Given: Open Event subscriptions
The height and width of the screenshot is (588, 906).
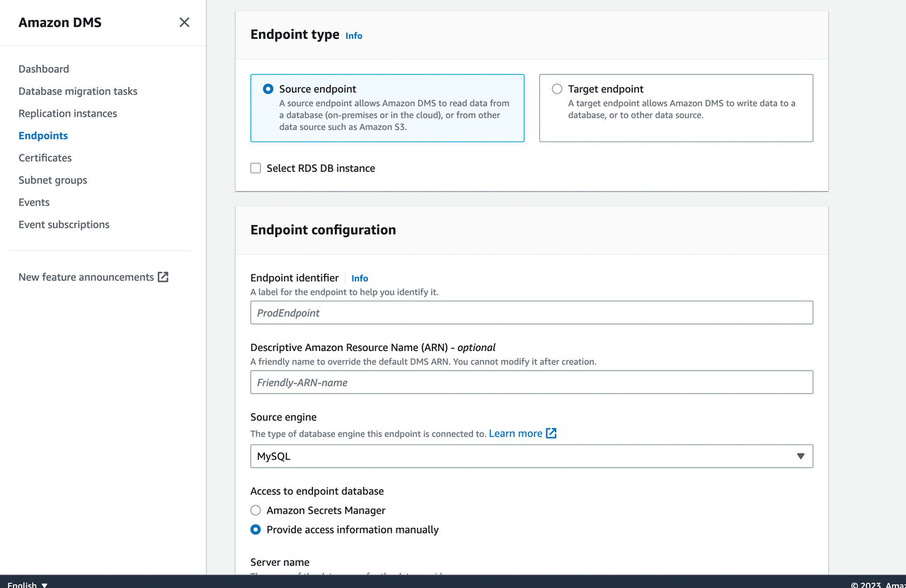Looking at the screenshot, I should click(64, 224).
